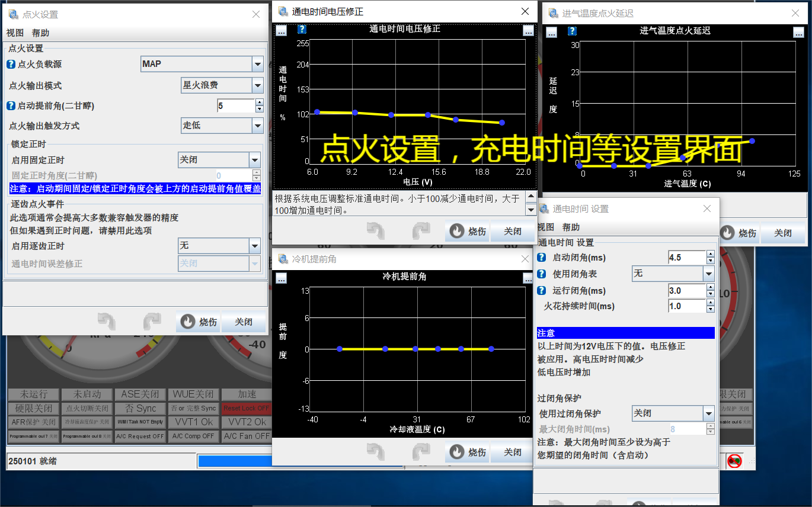This screenshot has height=507, width=812.
Task: Increase 火花持续时间(ms) with up arrow
Action: pos(711,303)
